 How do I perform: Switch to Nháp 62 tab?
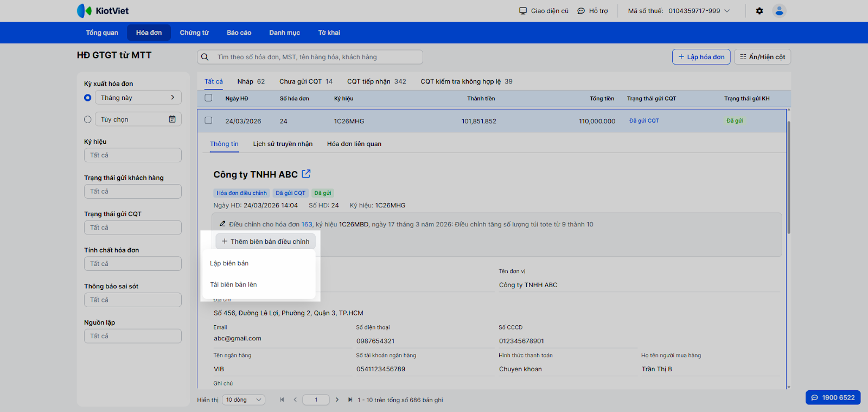[251, 81]
